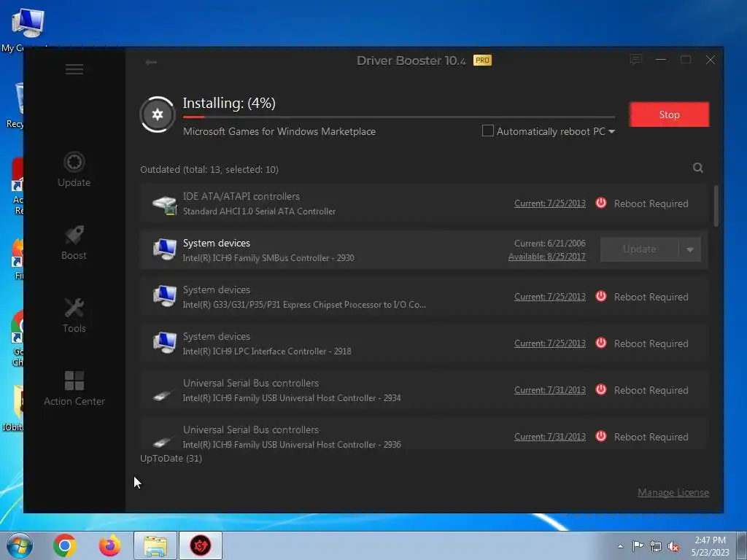Click the installation progress bar
This screenshot has height=560, width=747.
tap(399, 117)
